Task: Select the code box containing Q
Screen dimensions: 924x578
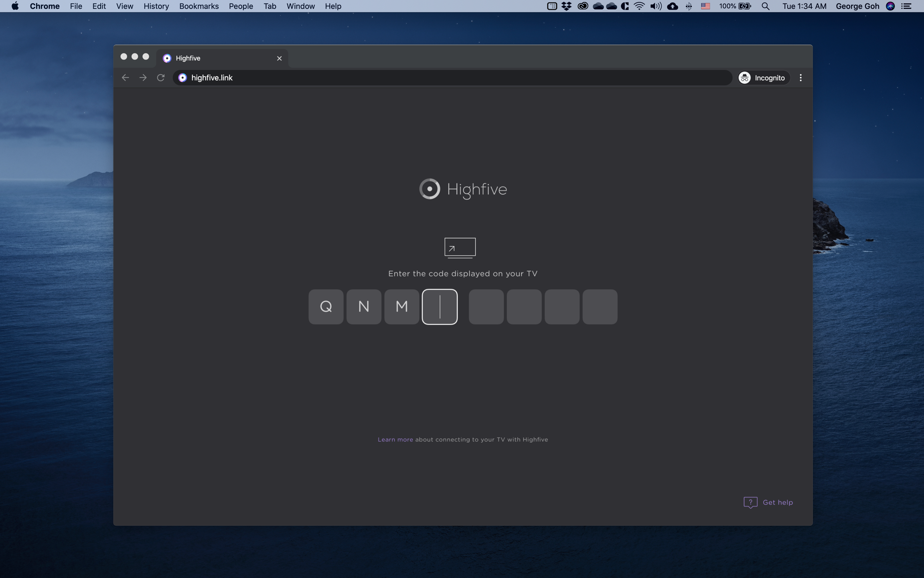Action: coord(326,307)
